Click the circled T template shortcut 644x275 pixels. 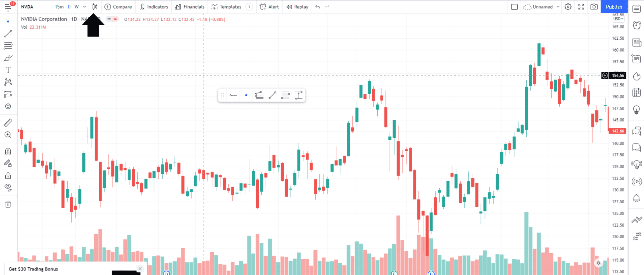(249, 7)
